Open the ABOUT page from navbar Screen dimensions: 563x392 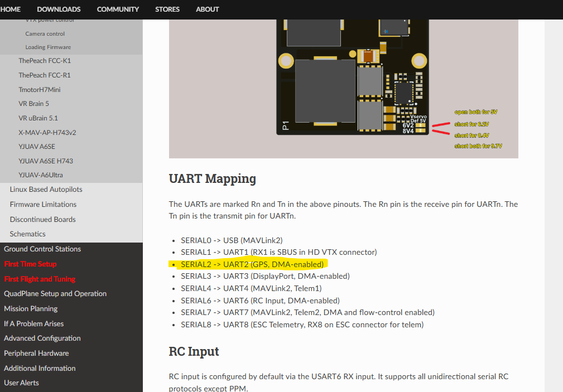point(207,9)
